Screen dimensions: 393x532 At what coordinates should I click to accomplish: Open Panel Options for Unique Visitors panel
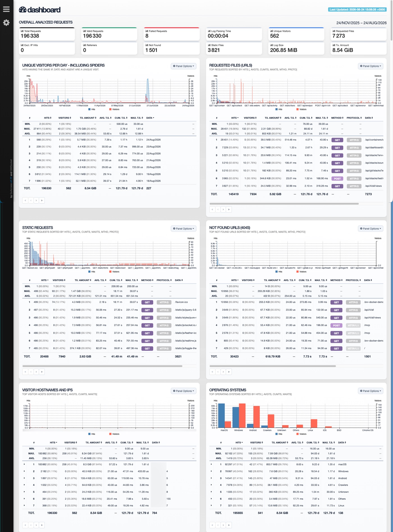(184, 66)
